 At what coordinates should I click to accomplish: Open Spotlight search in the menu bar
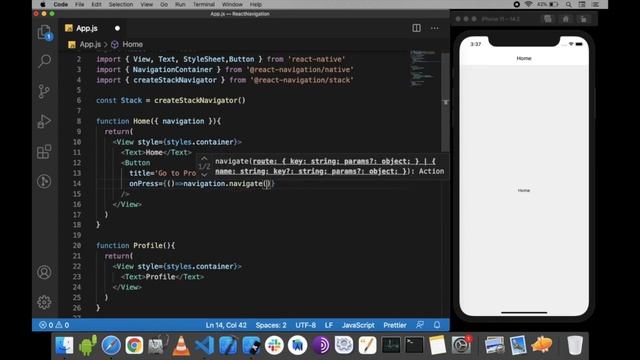569,4
